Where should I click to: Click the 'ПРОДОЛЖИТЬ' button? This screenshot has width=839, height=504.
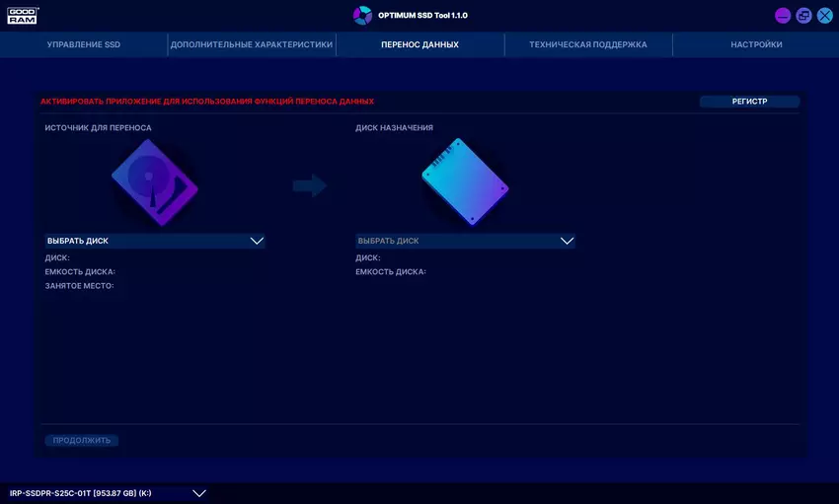[x=81, y=441]
